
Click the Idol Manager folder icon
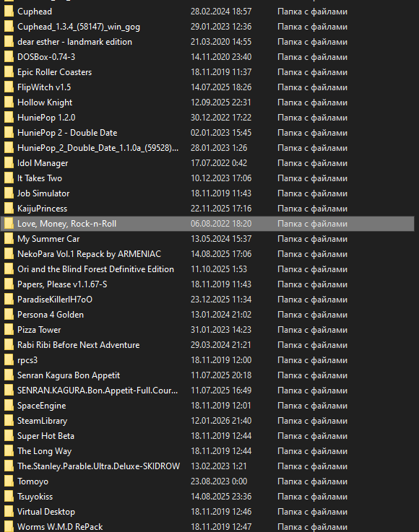pyautogui.click(x=9, y=163)
